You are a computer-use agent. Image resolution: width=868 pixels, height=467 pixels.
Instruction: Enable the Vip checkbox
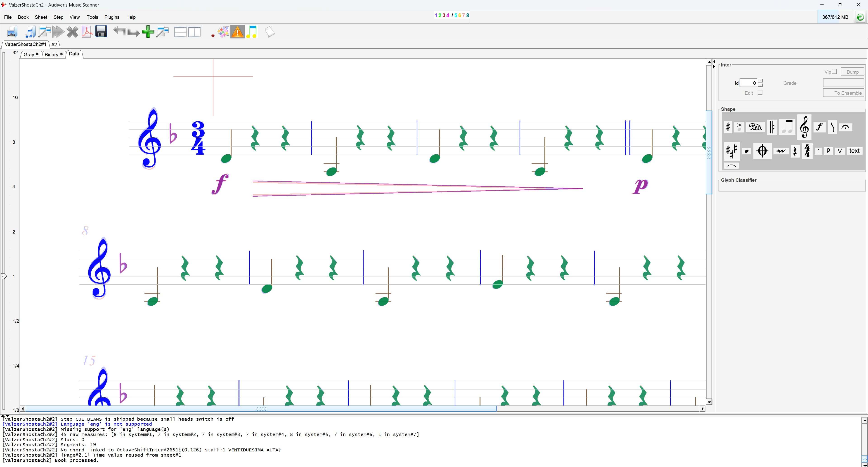click(834, 71)
